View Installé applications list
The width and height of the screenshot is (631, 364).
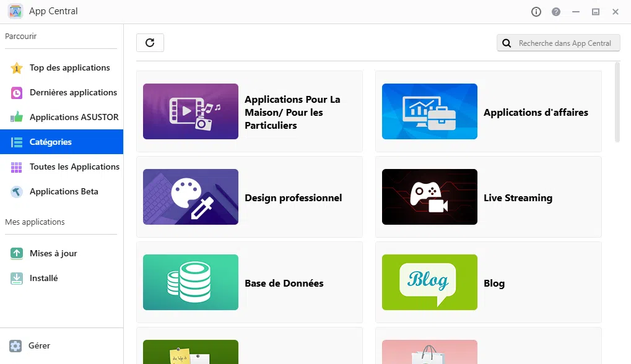pyautogui.click(x=61, y=278)
